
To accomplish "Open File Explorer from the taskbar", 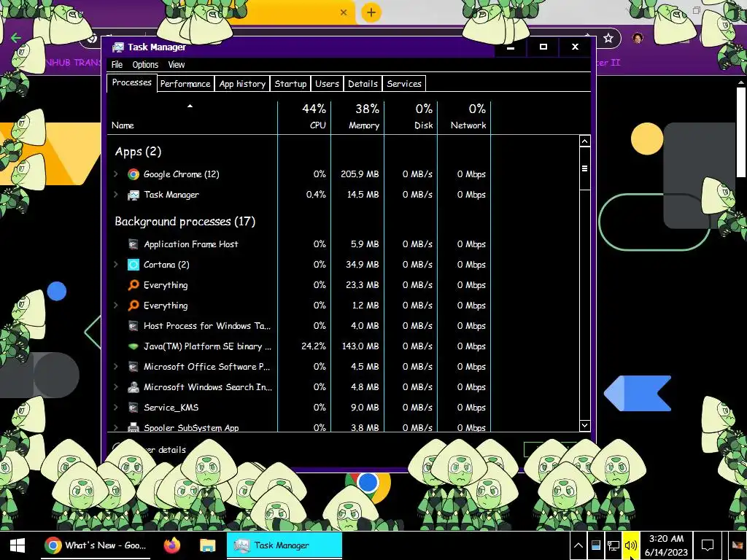I will click(207, 545).
